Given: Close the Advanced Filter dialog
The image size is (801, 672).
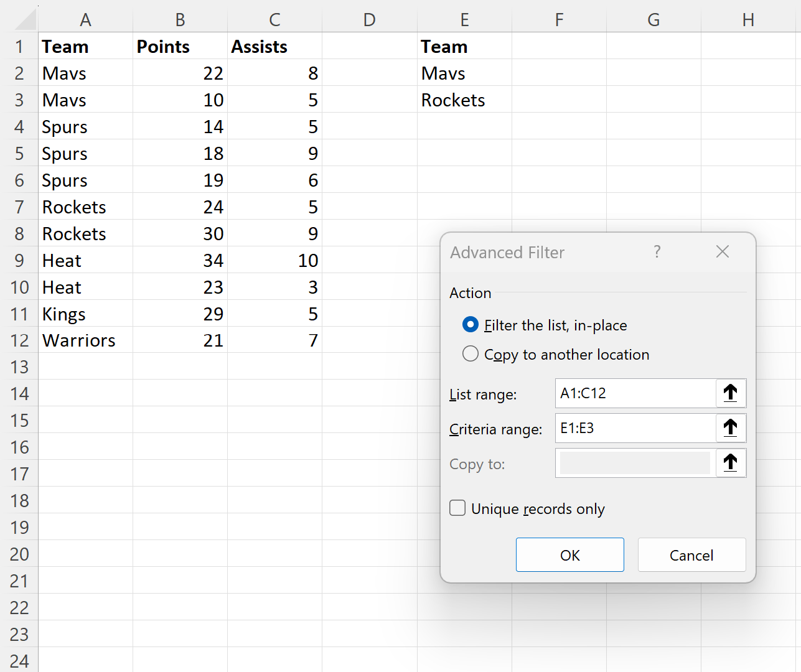Looking at the screenshot, I should pos(722,252).
